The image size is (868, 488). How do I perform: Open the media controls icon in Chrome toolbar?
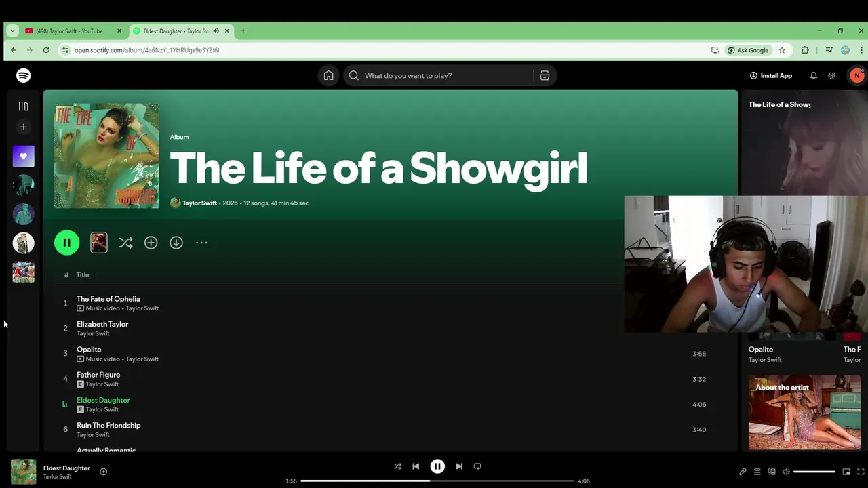pyautogui.click(x=829, y=50)
